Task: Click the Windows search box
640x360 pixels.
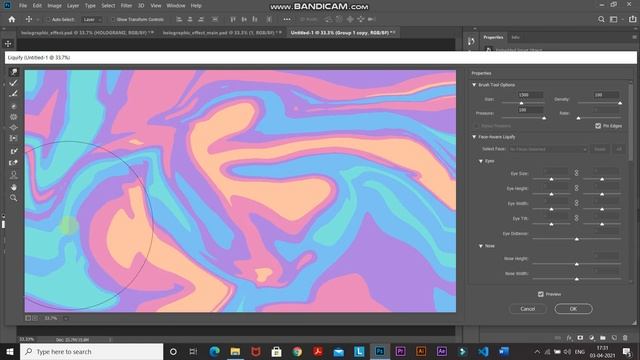Action: click(x=91, y=351)
